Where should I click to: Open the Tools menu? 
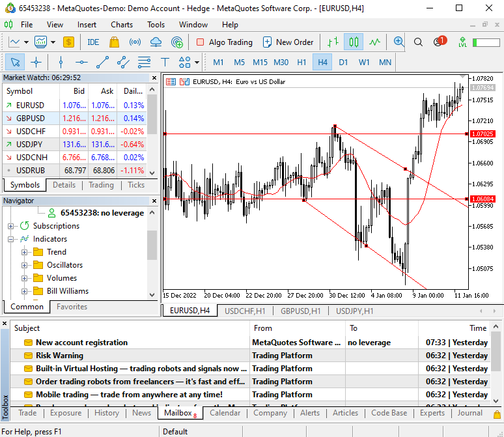(156, 25)
